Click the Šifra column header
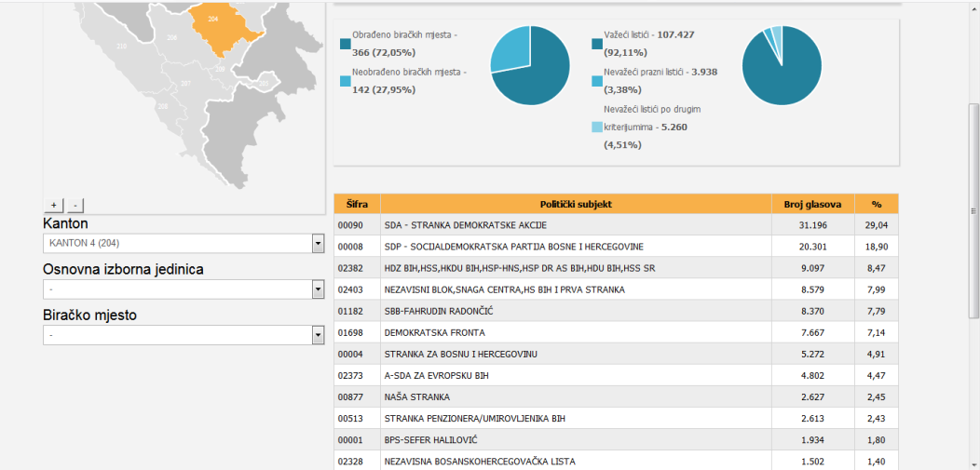 pos(357,204)
